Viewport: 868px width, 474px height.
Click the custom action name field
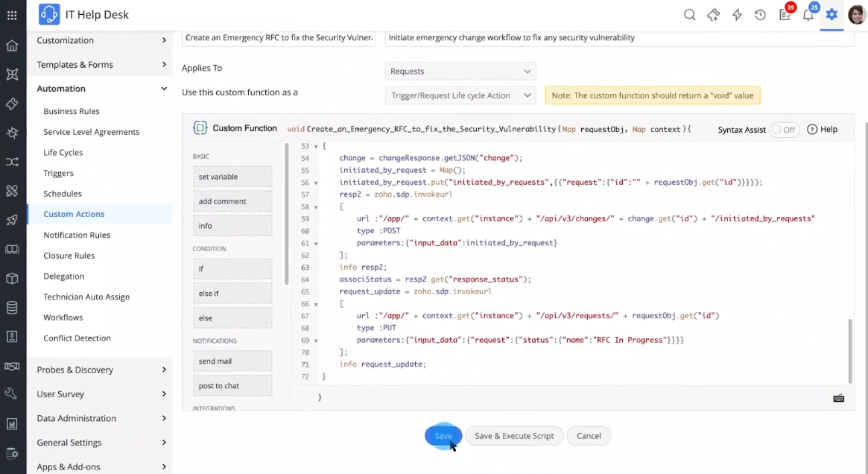pyautogui.click(x=279, y=38)
